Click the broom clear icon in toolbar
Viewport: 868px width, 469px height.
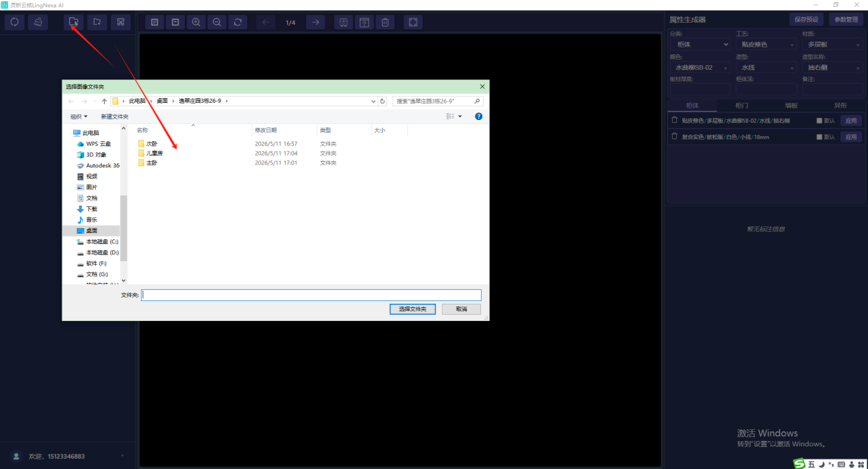[x=38, y=22]
